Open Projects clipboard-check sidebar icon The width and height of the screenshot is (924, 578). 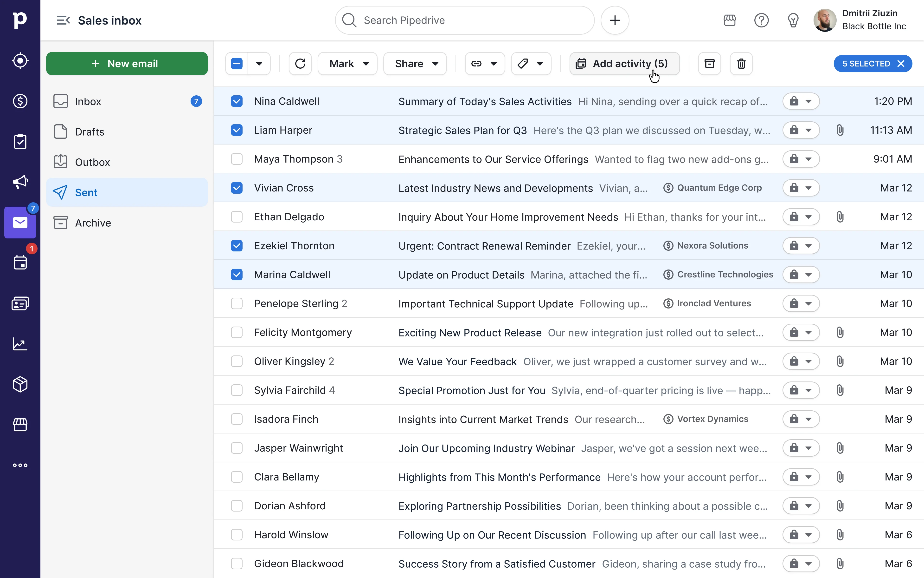pyautogui.click(x=20, y=142)
